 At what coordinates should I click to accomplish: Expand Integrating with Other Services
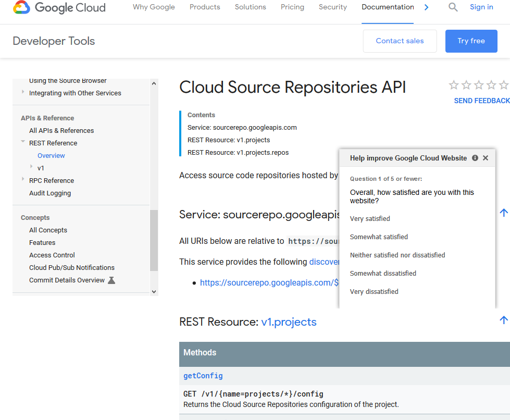(23, 92)
